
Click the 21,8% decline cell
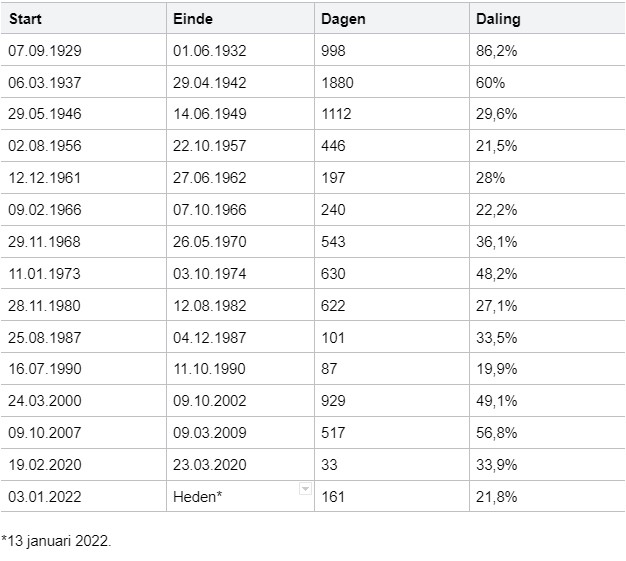pyautogui.click(x=547, y=496)
